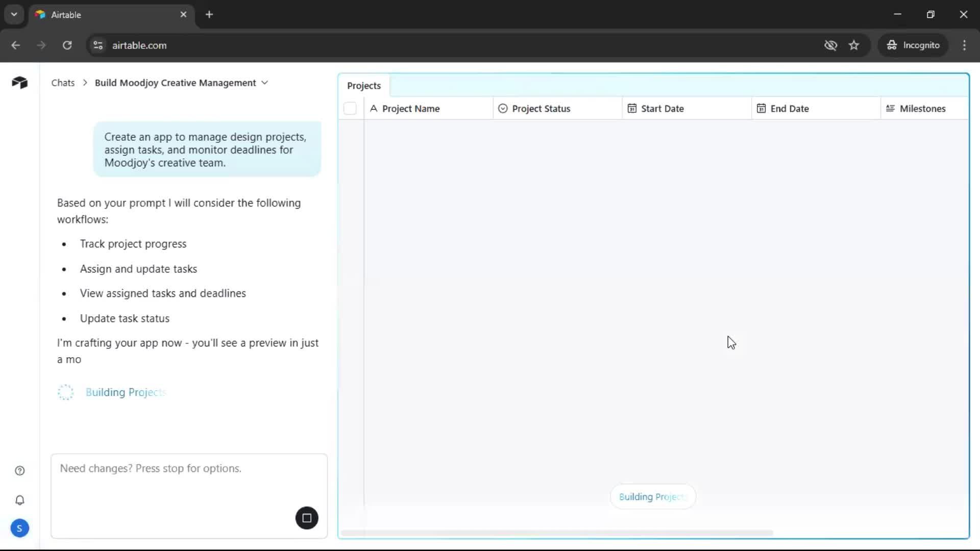The image size is (980, 551).
Task: Click the Incognito profile button
Action: coord(913,45)
